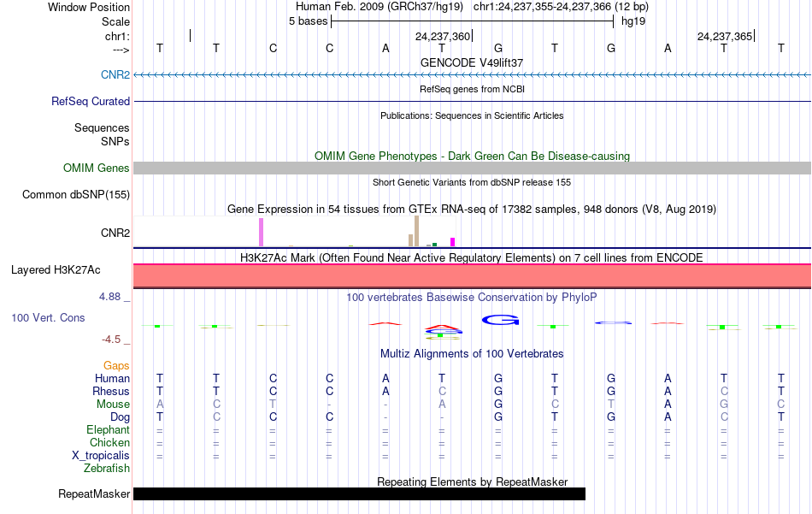The image size is (812, 514).
Task: Click the Sequences track label
Action: tap(102, 127)
